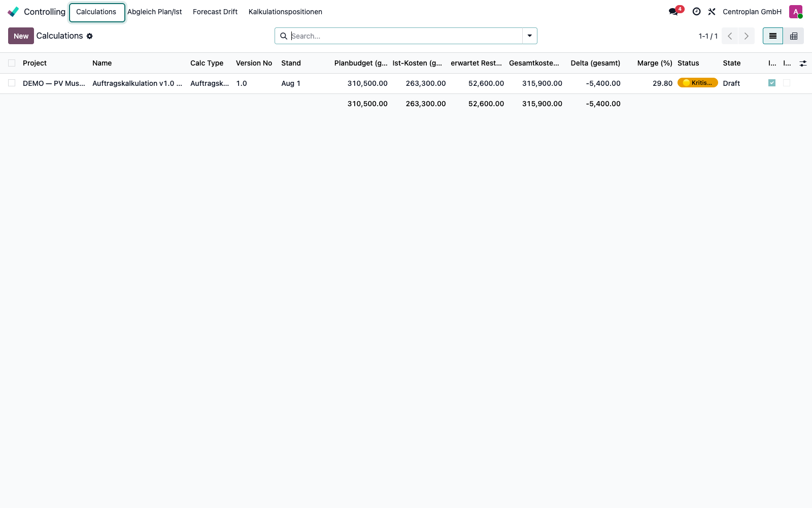Click the Aug 1 stand cell

click(291, 83)
